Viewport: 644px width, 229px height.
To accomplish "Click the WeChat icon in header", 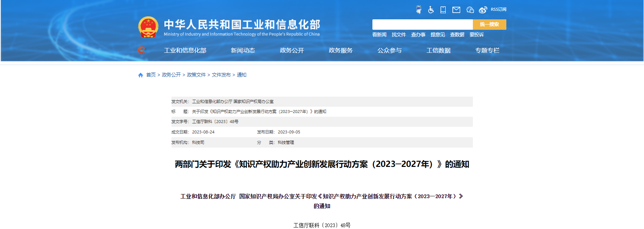I will pyautogui.click(x=470, y=10).
